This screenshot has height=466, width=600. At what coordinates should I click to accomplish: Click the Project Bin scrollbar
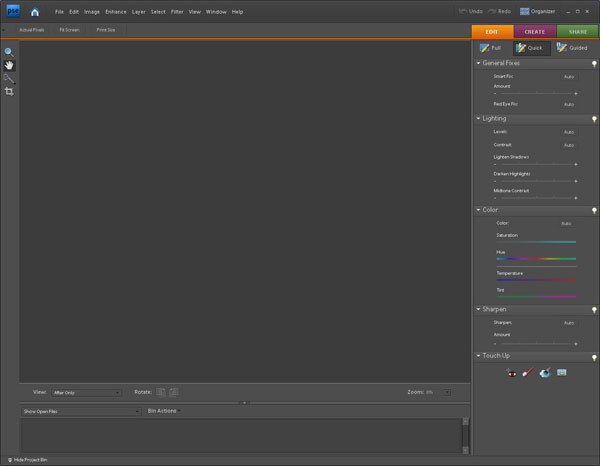[x=465, y=435]
